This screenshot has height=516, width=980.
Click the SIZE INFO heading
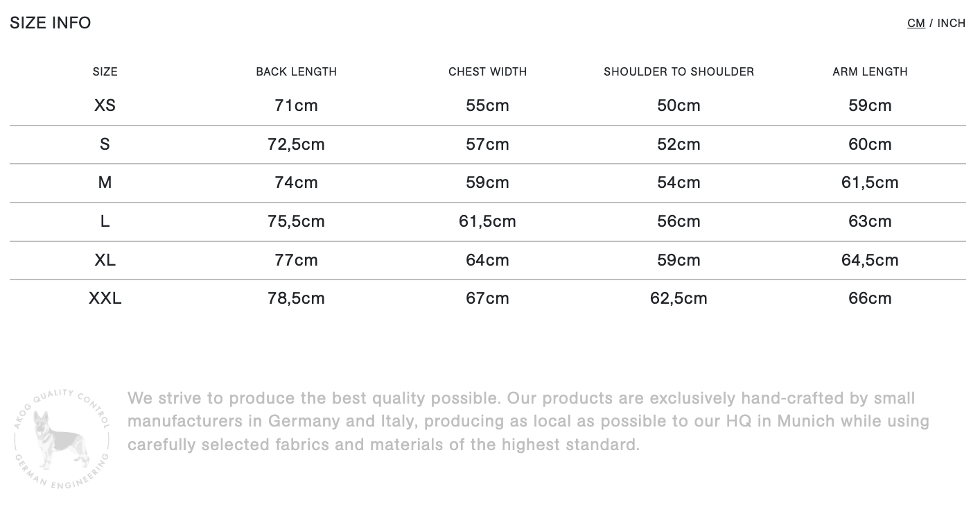51,23
